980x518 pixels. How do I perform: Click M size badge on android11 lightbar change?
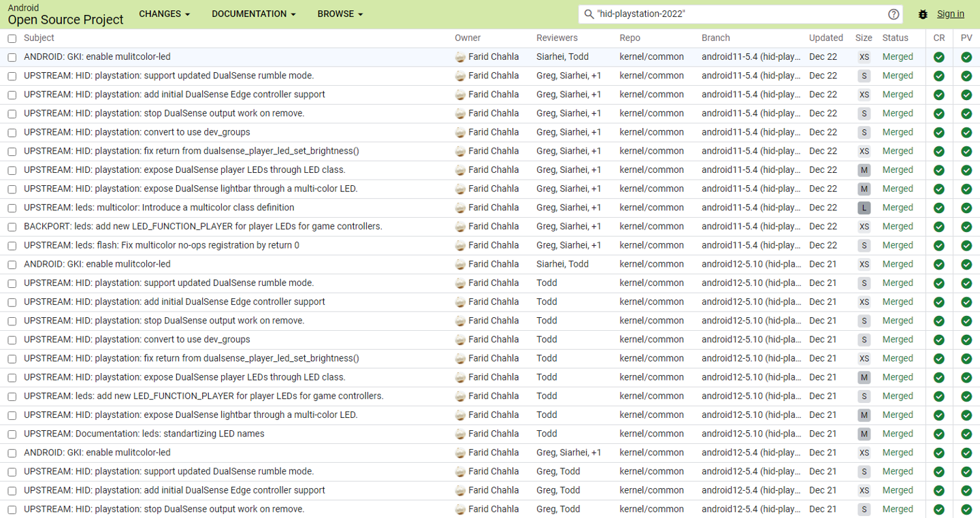(x=864, y=189)
